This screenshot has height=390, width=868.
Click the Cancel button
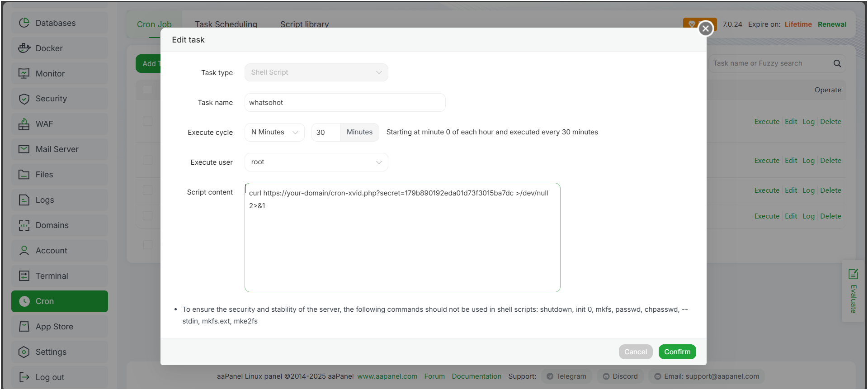click(635, 352)
